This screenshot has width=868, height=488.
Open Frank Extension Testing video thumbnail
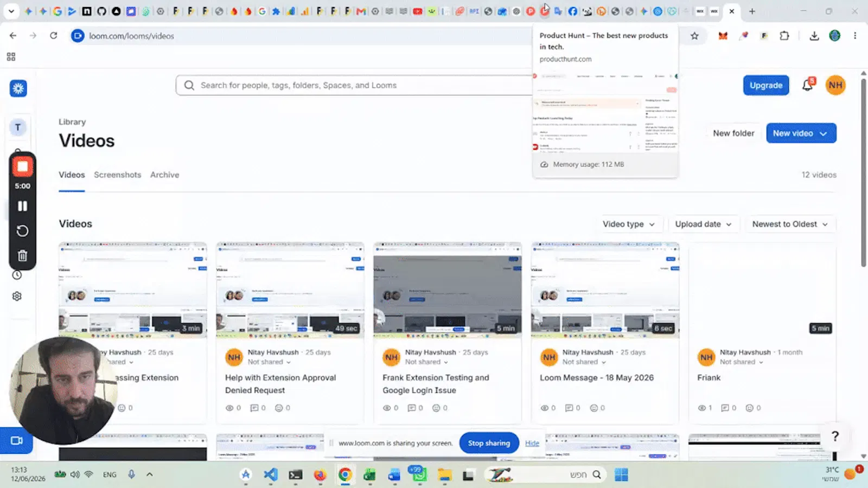click(448, 290)
